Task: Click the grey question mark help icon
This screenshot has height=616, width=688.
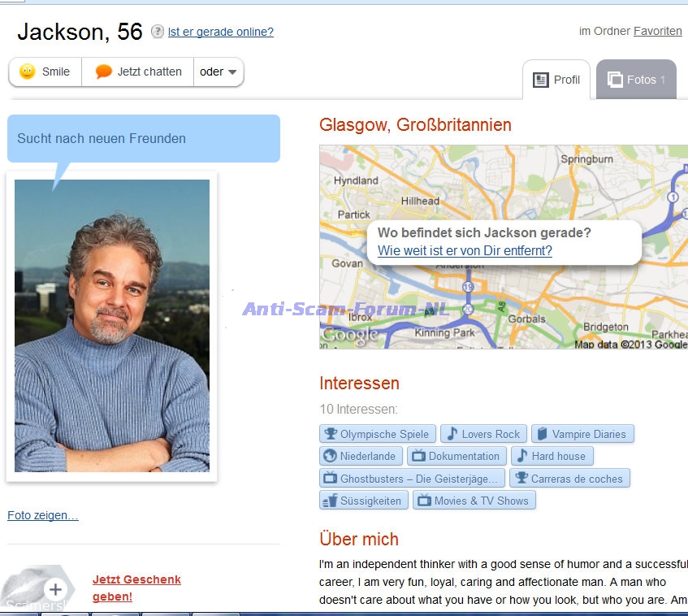Action: point(158,32)
